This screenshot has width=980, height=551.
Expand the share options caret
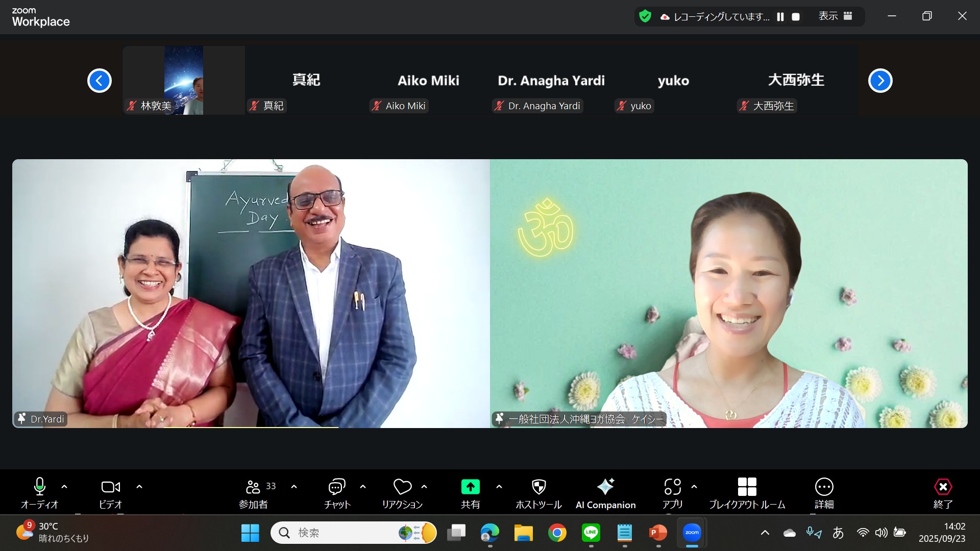(x=499, y=487)
